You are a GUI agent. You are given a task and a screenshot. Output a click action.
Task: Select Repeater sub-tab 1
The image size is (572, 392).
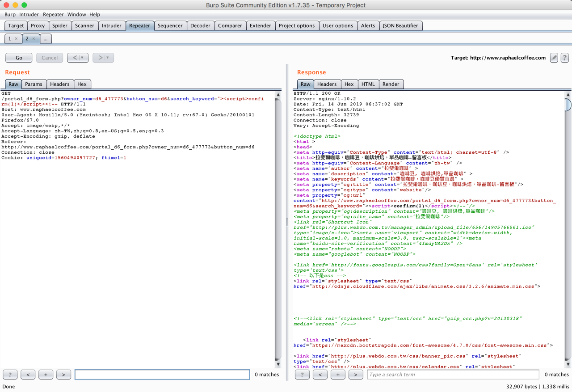pyautogui.click(x=13, y=39)
